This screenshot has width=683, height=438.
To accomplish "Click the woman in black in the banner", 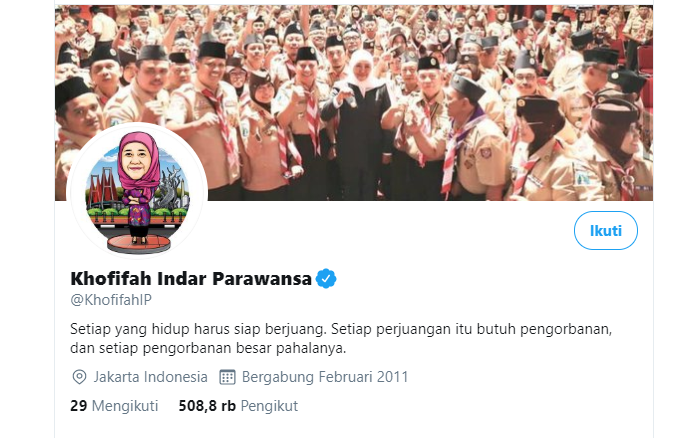I will coord(359,126).
